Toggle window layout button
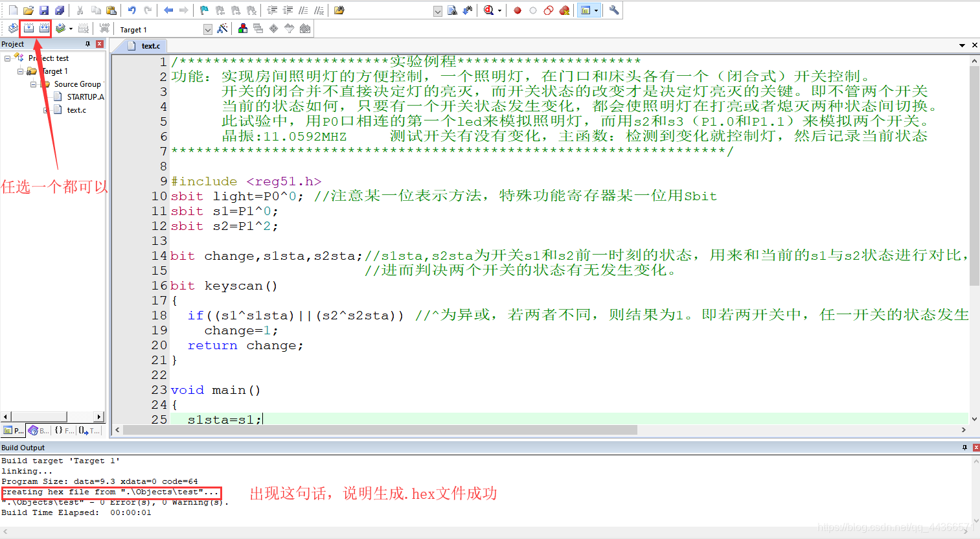The height and width of the screenshot is (539, 980). coord(586,10)
